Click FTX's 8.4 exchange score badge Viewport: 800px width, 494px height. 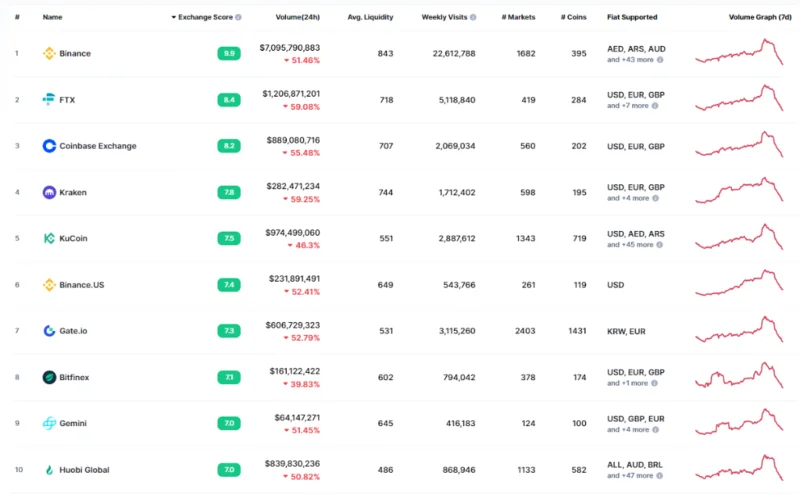pos(229,100)
